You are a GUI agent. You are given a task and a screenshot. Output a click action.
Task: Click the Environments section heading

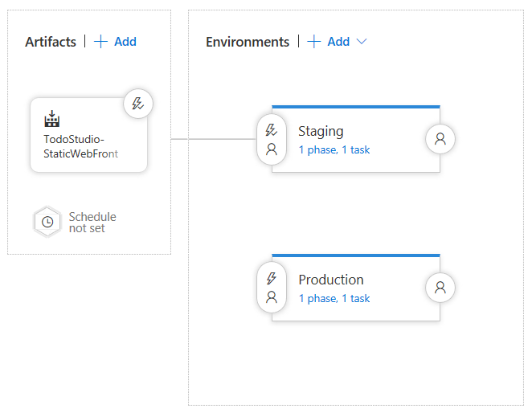tap(248, 42)
